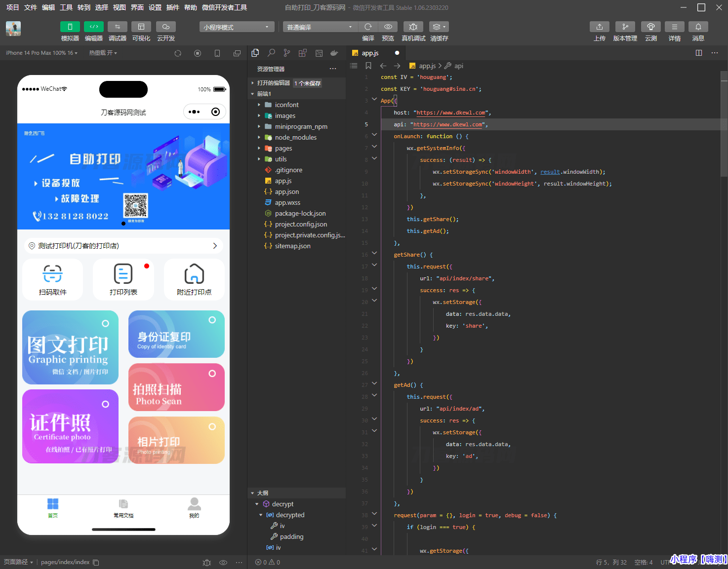Open resource manager more options (…)
Screen dimensions: 728x569
point(333,69)
